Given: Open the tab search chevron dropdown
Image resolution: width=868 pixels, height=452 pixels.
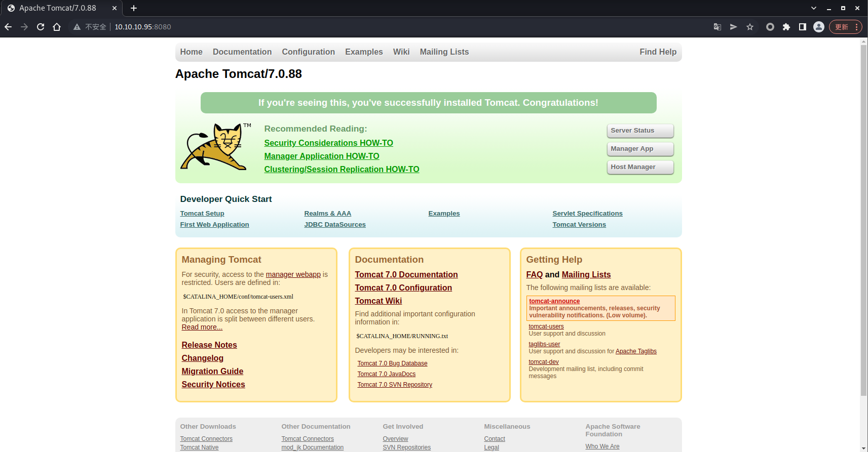Looking at the screenshot, I should [x=814, y=8].
